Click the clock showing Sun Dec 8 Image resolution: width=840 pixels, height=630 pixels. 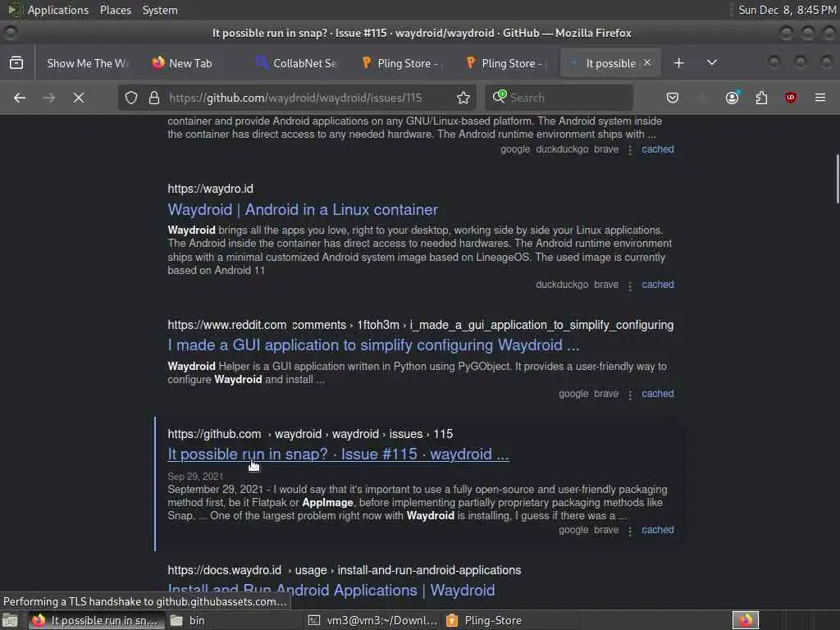[x=787, y=10]
